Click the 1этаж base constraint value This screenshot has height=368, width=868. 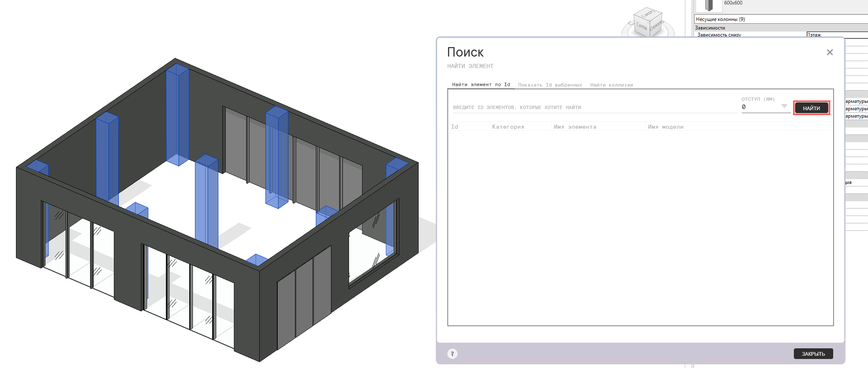pyautogui.click(x=836, y=35)
